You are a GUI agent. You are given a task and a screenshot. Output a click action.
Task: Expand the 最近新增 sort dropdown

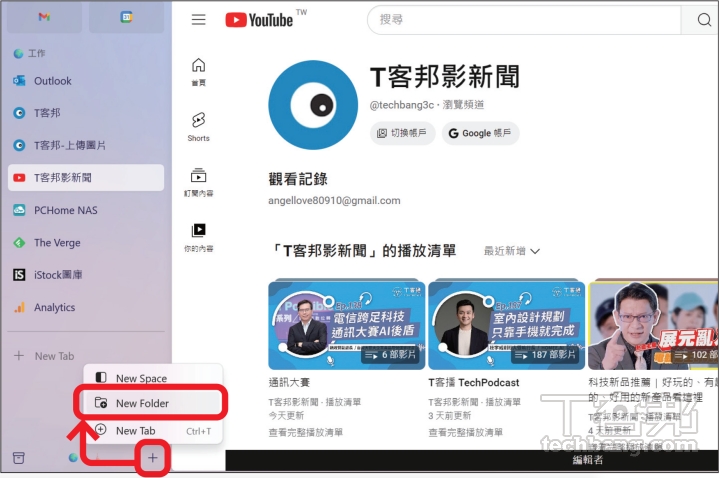point(512,251)
